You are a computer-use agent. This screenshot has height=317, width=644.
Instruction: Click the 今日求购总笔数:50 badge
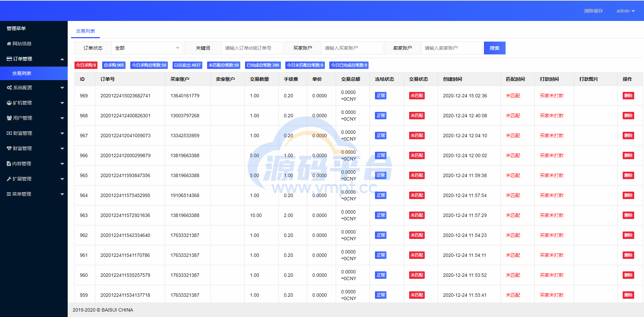[x=149, y=65]
